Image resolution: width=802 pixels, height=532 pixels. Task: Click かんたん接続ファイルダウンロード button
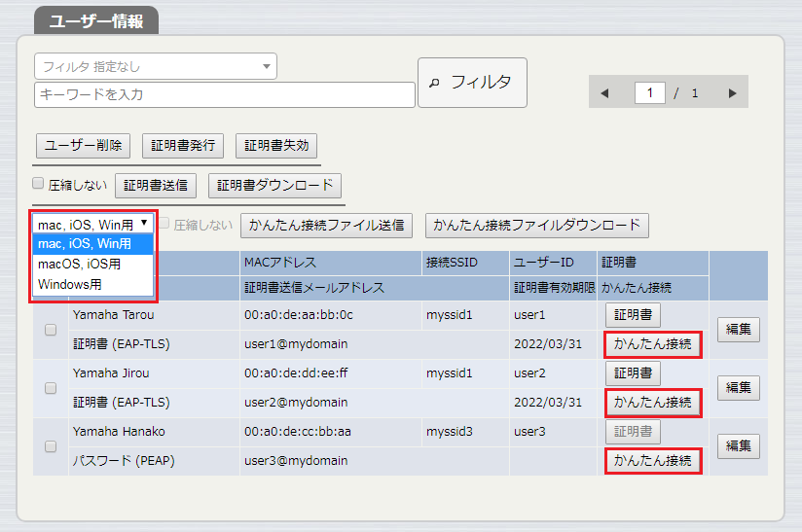tap(537, 225)
